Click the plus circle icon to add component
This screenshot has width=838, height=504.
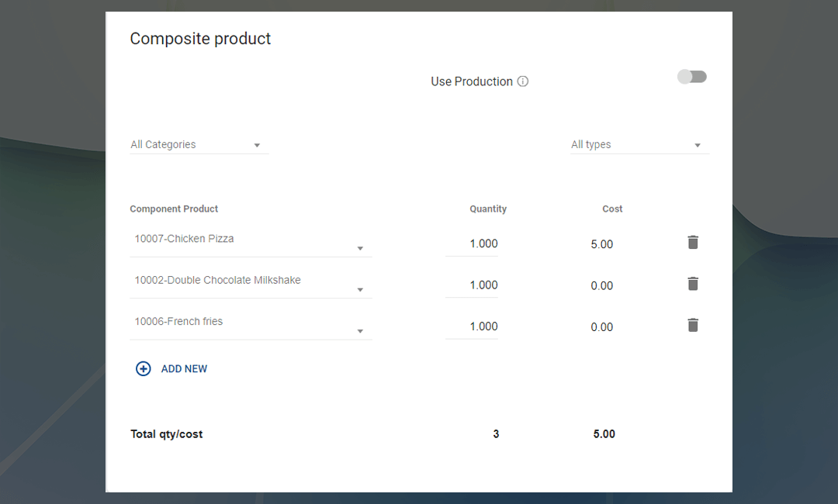click(144, 369)
